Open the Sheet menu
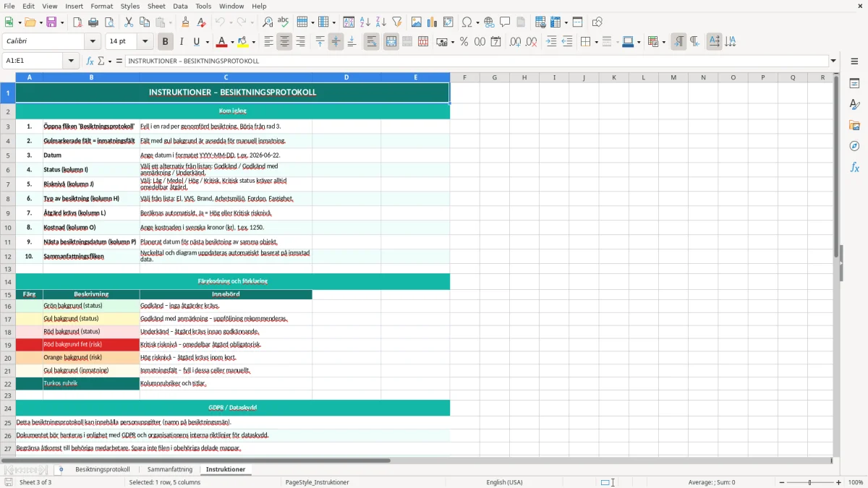Viewport: 868px width, 488px height. 156,6
